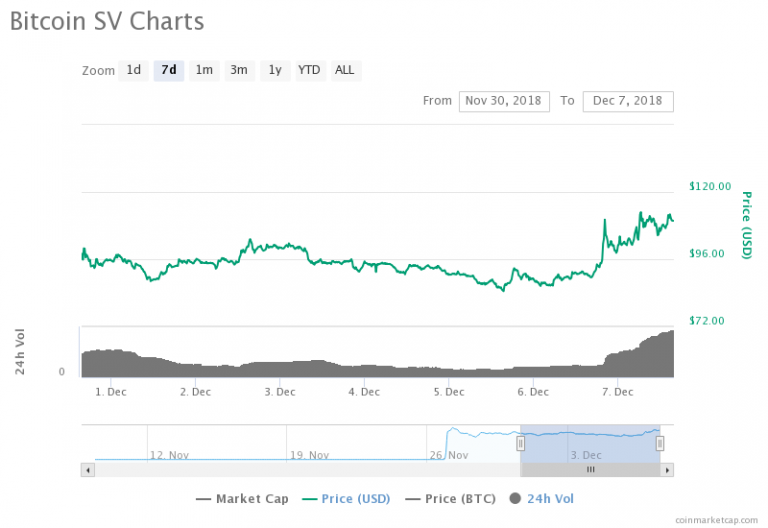This screenshot has height=528, width=768.
Task: Click the 3. Dec label on the main chart axis
Action: (280, 392)
